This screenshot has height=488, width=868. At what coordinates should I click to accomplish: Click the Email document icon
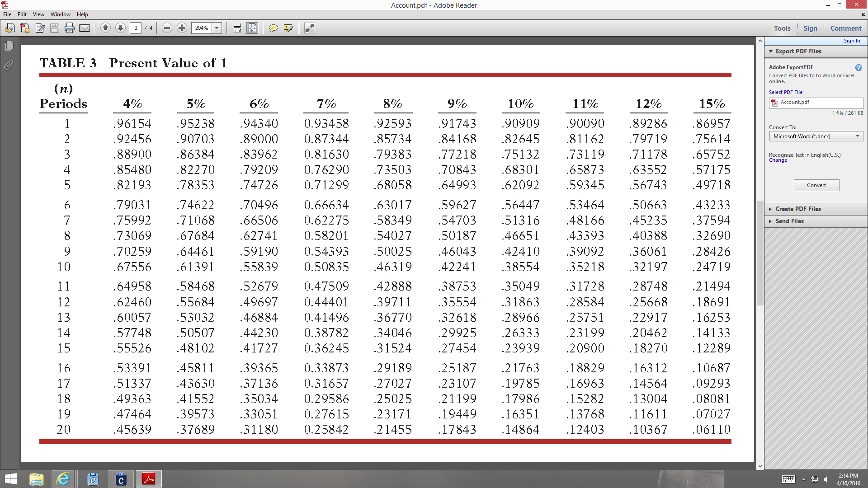[x=84, y=28]
